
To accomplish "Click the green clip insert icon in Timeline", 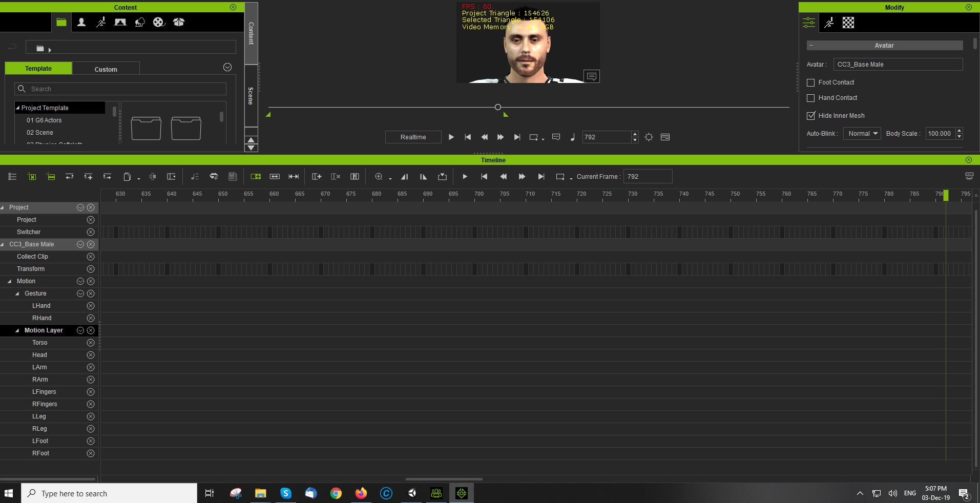I will (x=256, y=177).
